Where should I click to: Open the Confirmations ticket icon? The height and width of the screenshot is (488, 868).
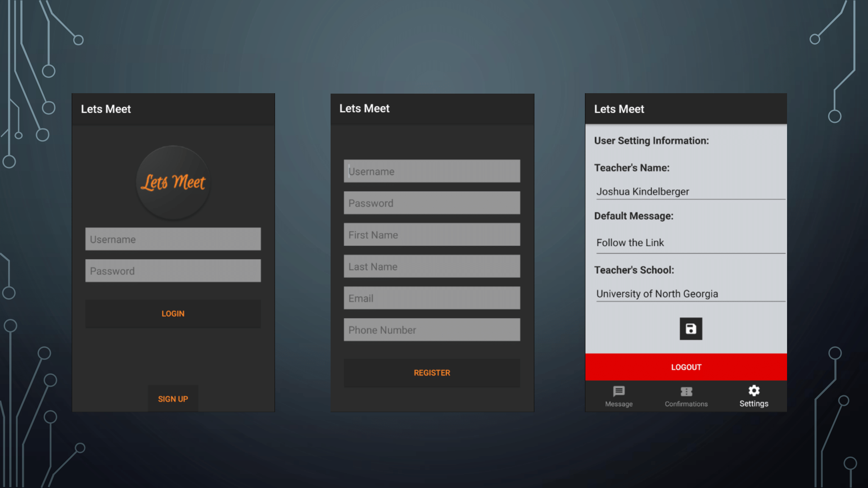(x=686, y=391)
